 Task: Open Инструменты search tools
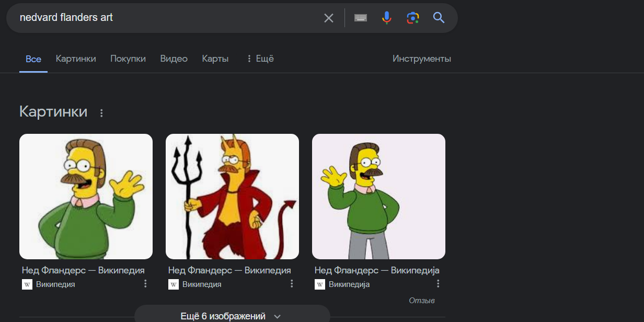(422, 59)
